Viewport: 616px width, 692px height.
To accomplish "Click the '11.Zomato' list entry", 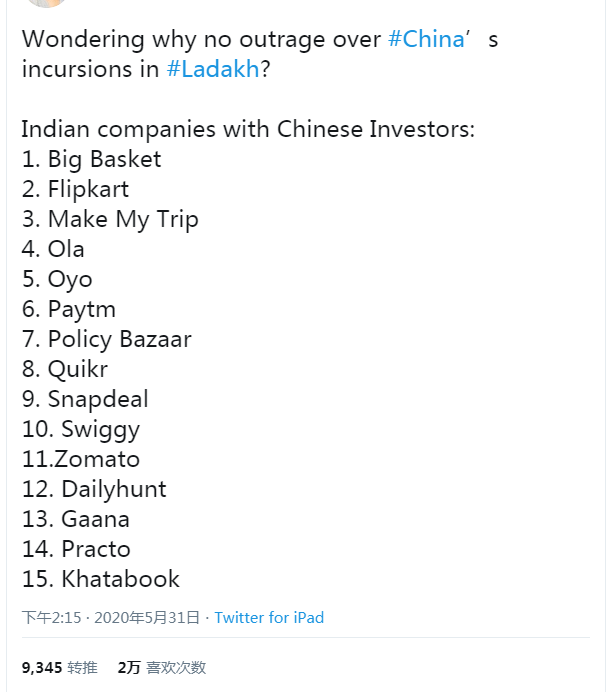I will 81,460.
